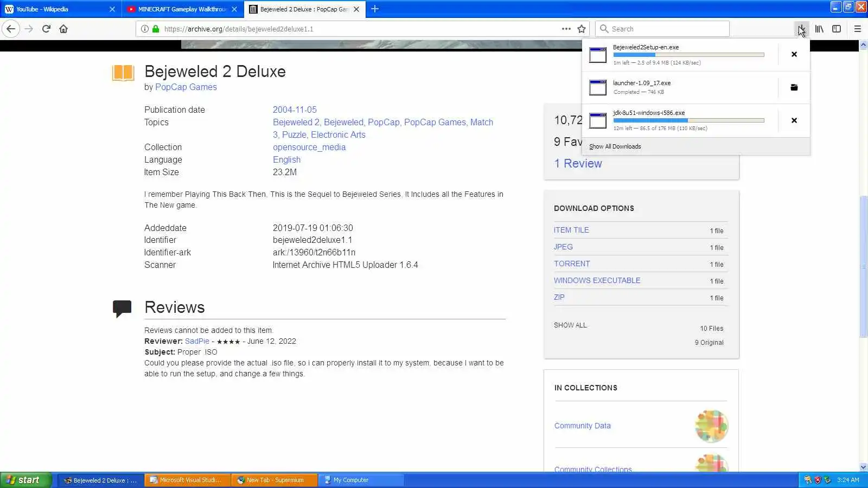Open reviewer SadPie's profile link
The height and width of the screenshot is (488, 868).
(197, 342)
